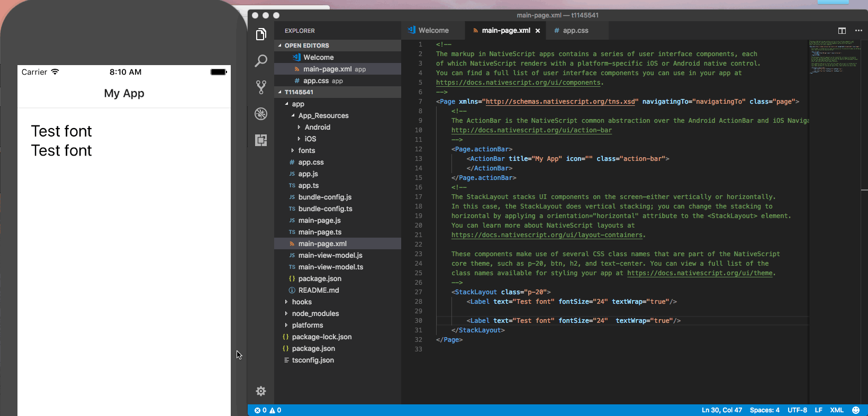Close the main-page.xml tab
Screen dimensions: 868x416
[x=538, y=31]
